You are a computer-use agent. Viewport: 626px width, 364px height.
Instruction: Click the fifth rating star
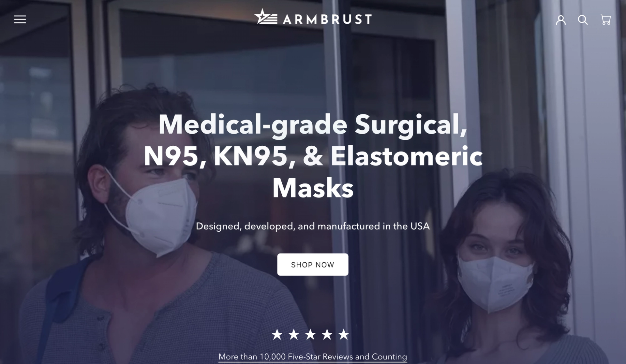344,334
